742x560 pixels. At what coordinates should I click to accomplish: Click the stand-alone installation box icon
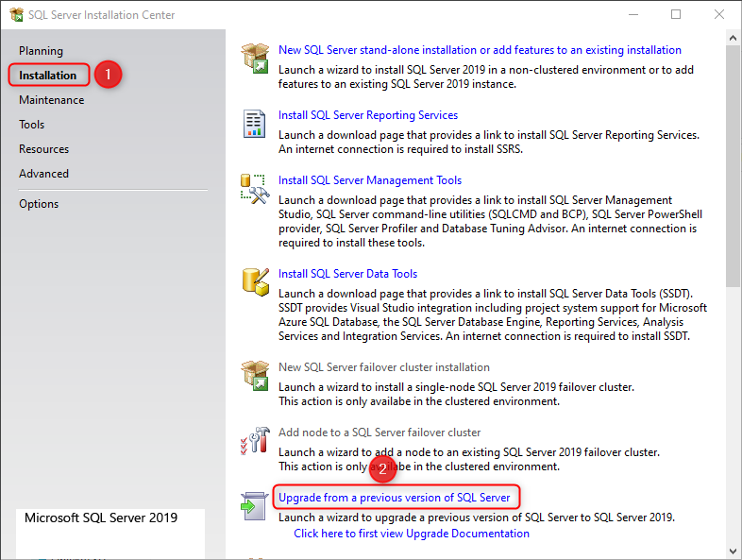(255, 59)
